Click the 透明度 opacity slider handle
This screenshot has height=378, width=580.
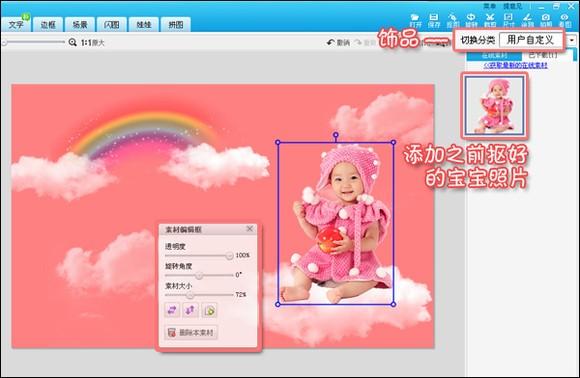click(229, 255)
